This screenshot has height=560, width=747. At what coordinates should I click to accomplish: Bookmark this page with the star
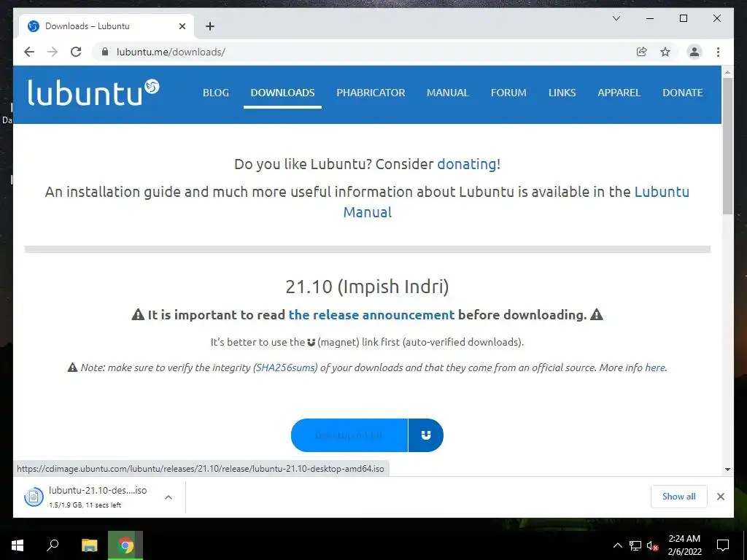tap(665, 52)
